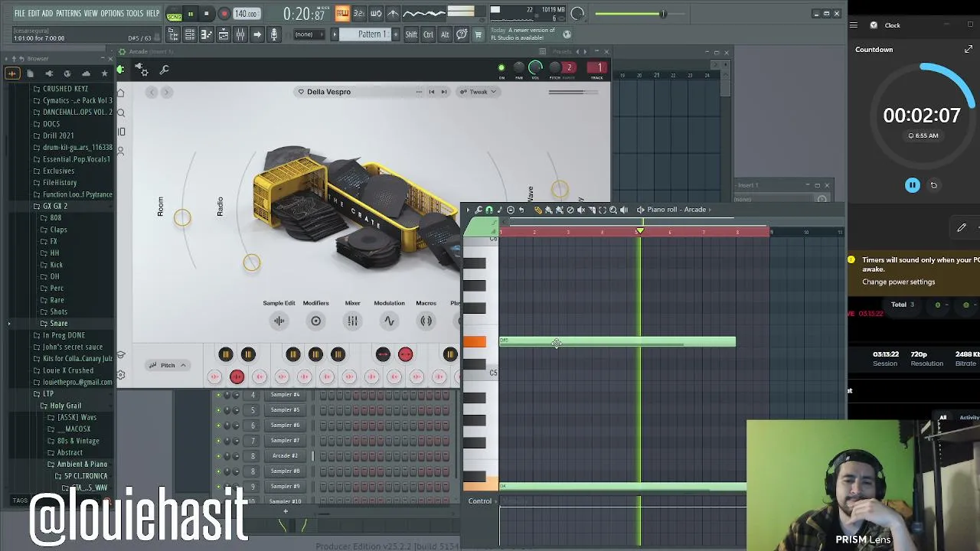The width and height of the screenshot is (980, 551).
Task: Select the draw pencil tool in piano roll
Action: pyautogui.click(x=538, y=210)
